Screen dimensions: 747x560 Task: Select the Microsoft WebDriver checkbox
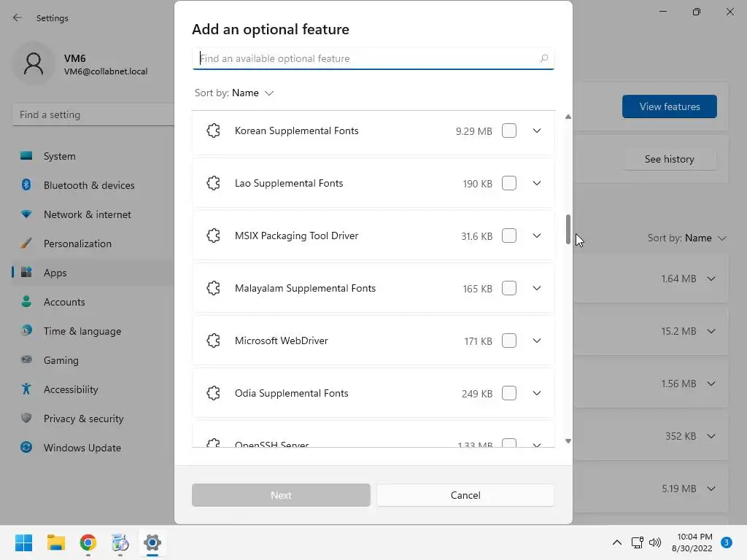click(x=509, y=341)
